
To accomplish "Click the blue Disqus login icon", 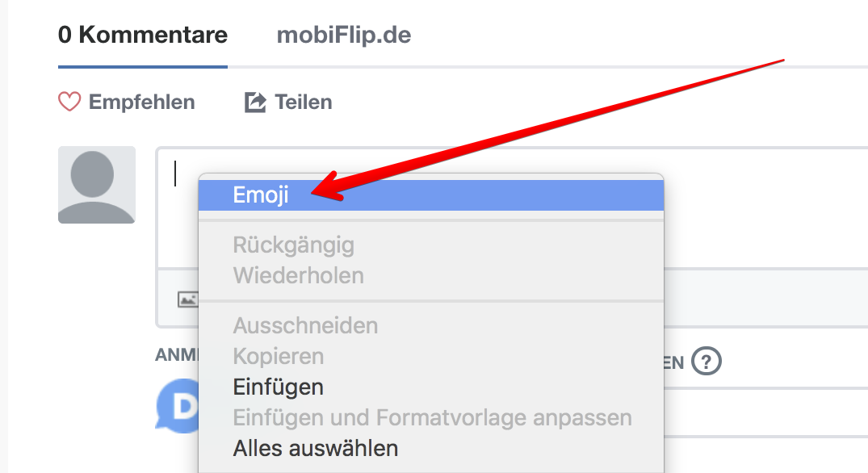I will tap(178, 406).
